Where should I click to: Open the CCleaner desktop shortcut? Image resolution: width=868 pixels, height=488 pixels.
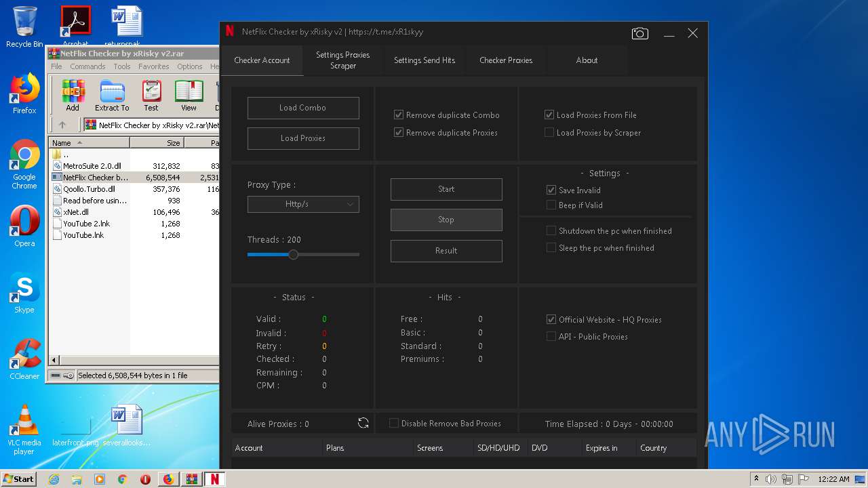(x=24, y=359)
